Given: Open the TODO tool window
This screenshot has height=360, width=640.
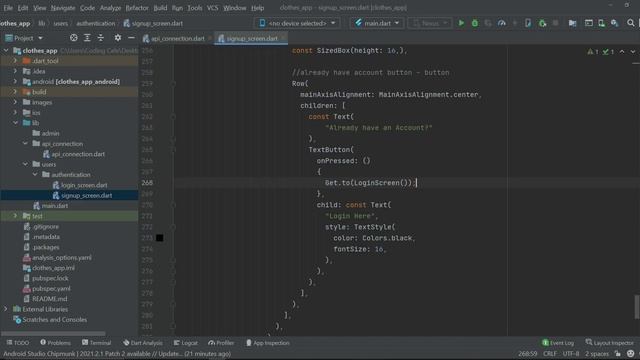Looking at the screenshot, I should point(18,343).
